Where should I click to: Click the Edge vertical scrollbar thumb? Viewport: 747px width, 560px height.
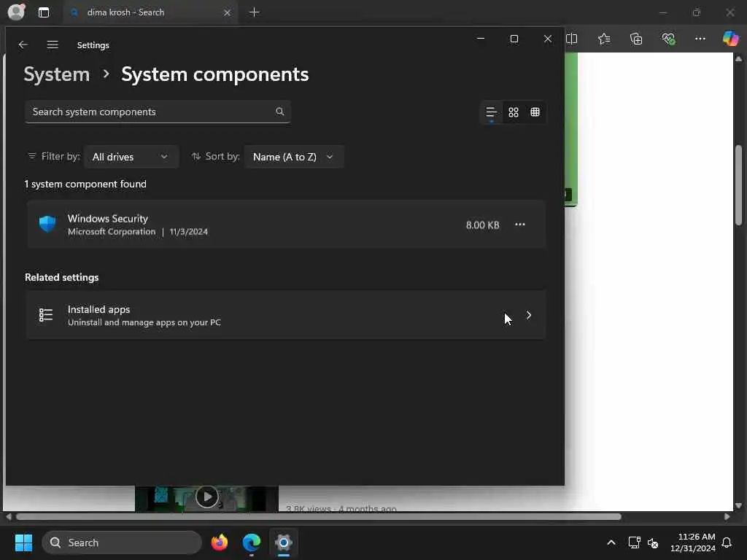coord(738,184)
